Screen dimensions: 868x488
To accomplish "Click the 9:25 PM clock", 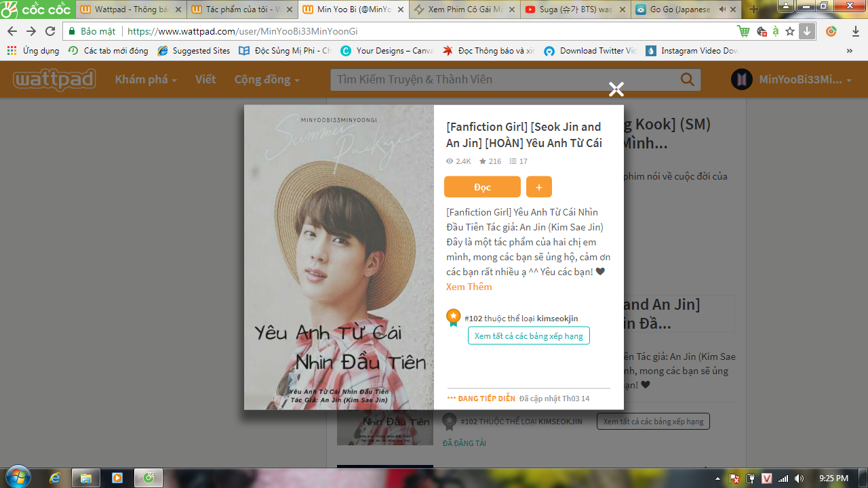I will (833, 479).
